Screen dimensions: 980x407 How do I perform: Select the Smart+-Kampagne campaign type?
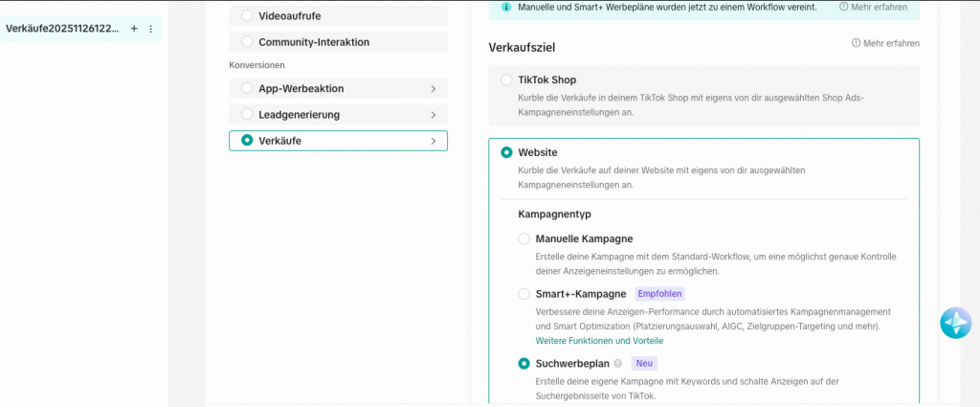(523, 294)
